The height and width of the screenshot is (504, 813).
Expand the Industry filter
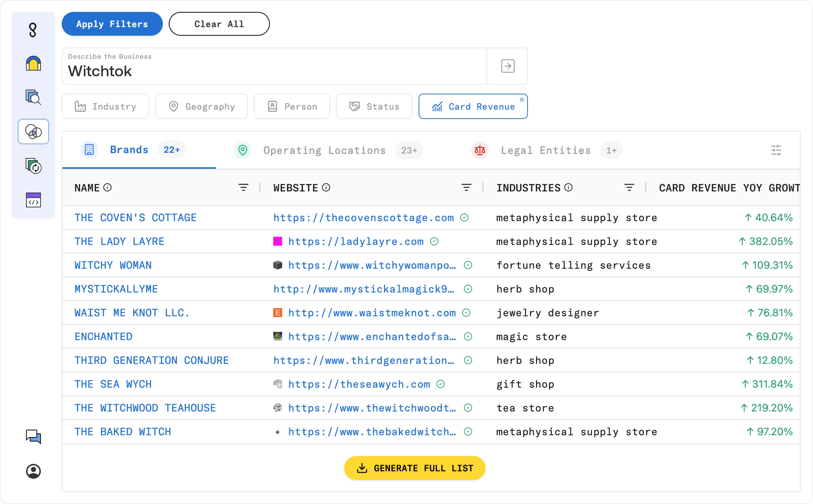pyautogui.click(x=105, y=106)
